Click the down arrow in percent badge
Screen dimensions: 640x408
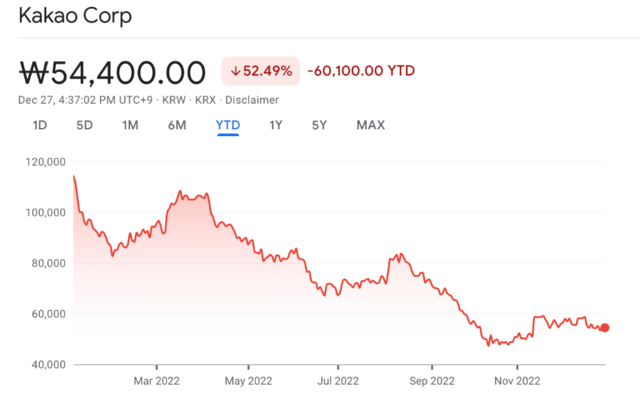(x=236, y=71)
